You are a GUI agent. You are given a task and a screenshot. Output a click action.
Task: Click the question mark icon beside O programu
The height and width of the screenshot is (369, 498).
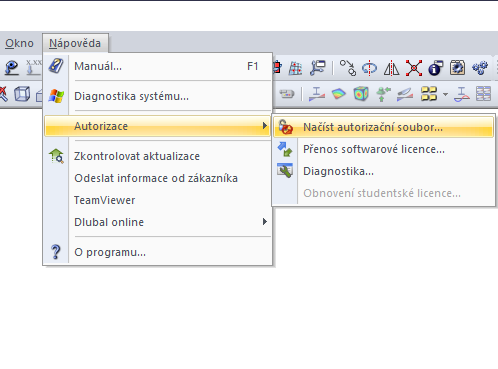(56, 252)
